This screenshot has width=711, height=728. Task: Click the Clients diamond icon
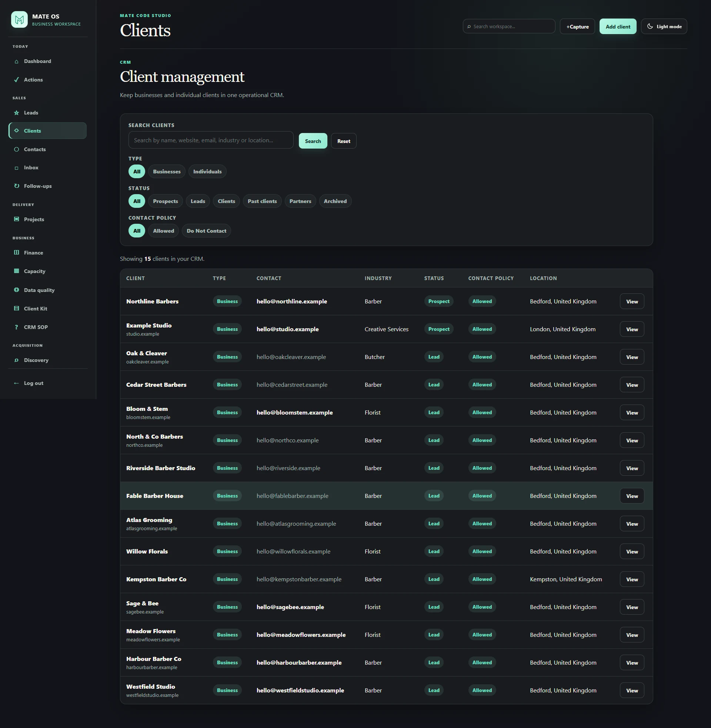16,131
